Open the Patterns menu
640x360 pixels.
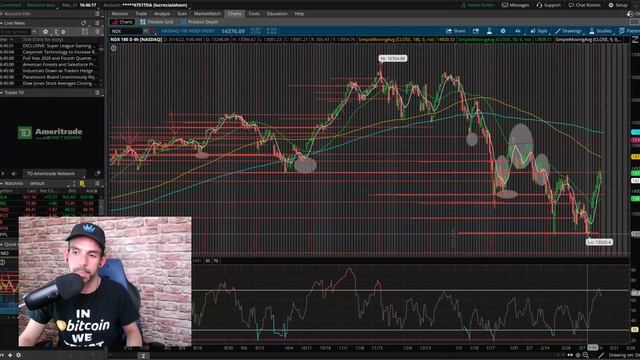coord(629,31)
